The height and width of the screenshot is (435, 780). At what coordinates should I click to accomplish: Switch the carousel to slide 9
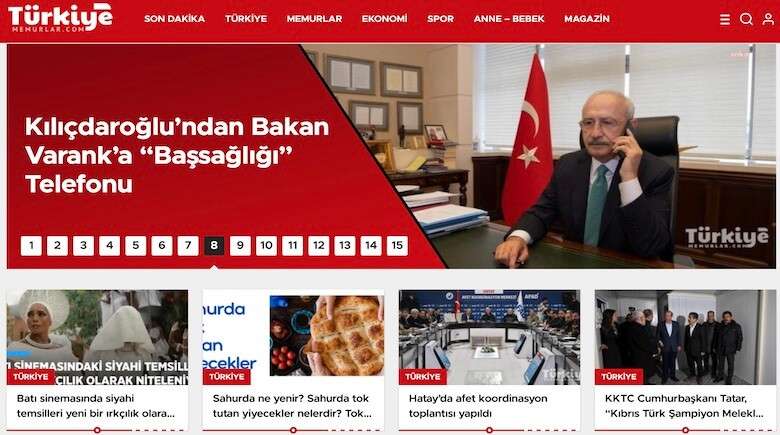pos(240,245)
